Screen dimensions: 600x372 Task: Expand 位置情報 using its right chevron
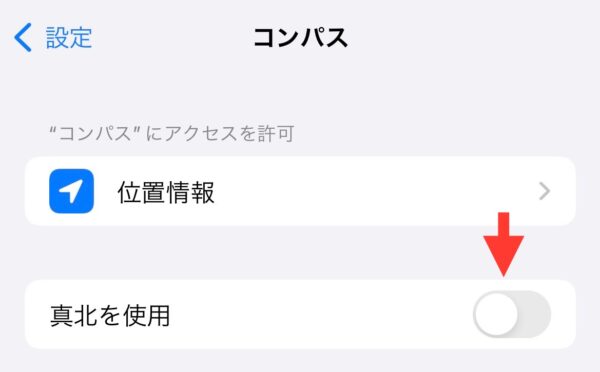coord(544,191)
